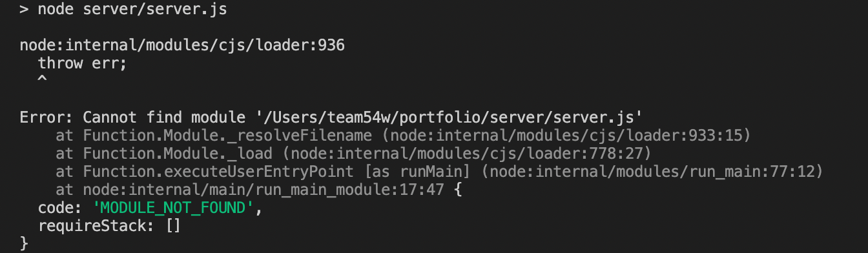Click the prompt '>' symbol

[25, 10]
